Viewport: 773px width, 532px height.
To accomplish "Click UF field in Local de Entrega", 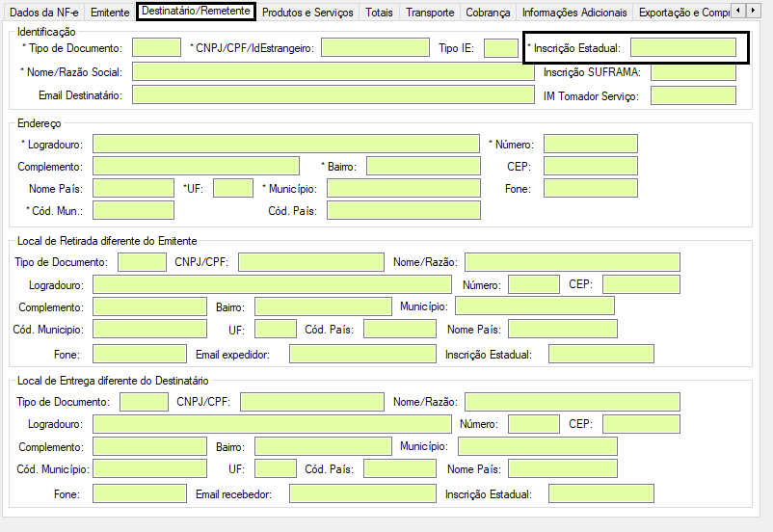I will click(x=276, y=468).
